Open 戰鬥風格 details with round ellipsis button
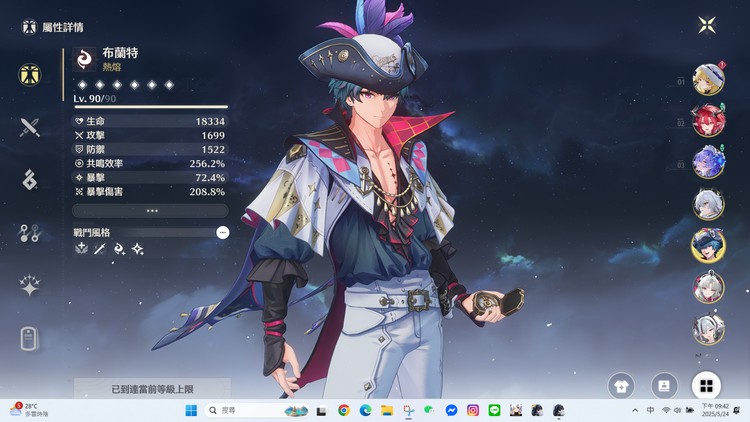Viewport: 750px width, 422px height. [x=222, y=233]
